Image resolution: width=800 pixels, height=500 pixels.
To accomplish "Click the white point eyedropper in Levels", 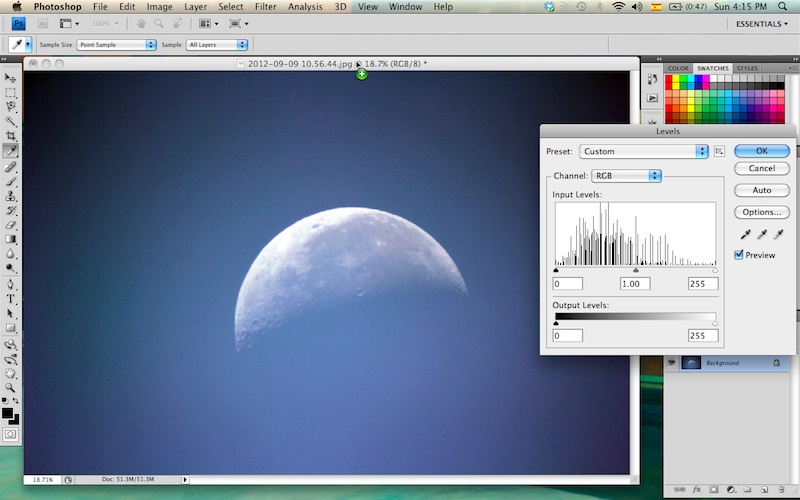I will (x=779, y=235).
